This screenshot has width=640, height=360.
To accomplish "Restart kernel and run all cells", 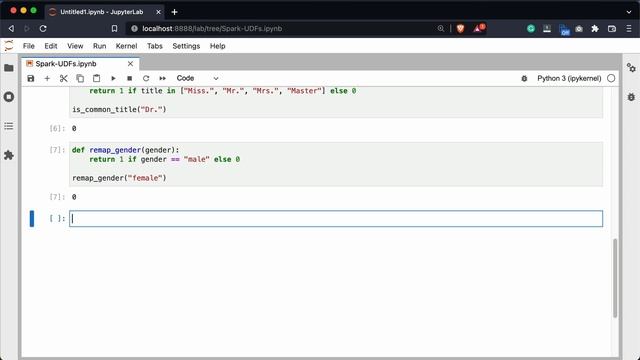I will (x=162, y=78).
